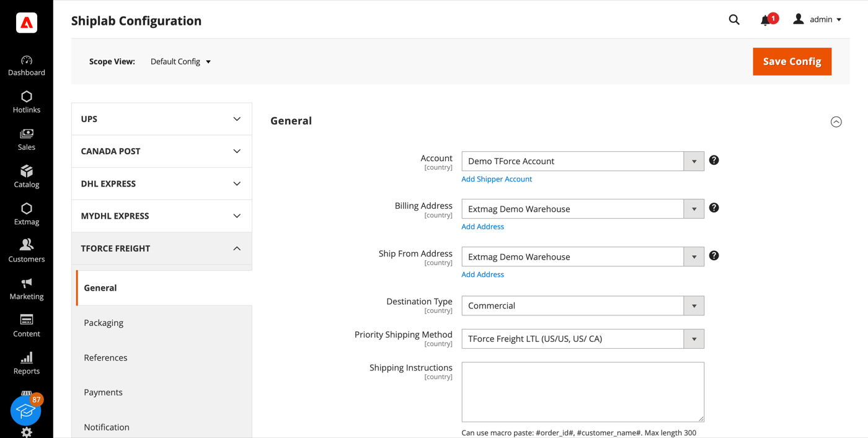Collapse the General section circle arrow

(836, 122)
